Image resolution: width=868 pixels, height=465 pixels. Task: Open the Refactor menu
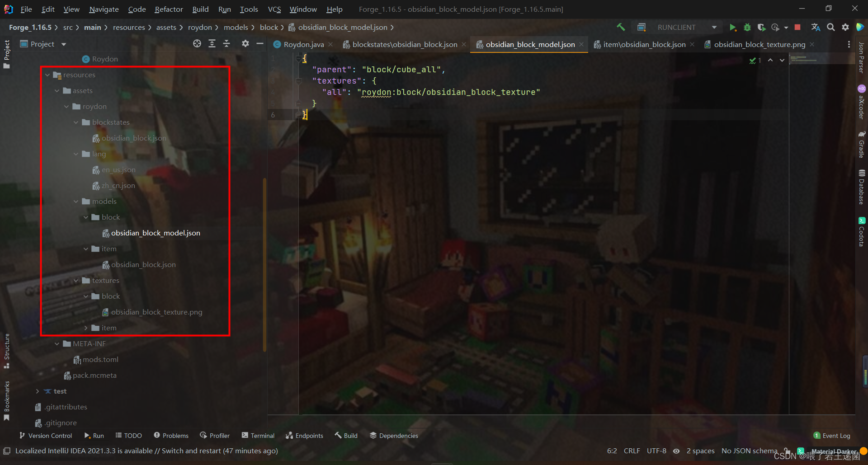click(x=169, y=9)
